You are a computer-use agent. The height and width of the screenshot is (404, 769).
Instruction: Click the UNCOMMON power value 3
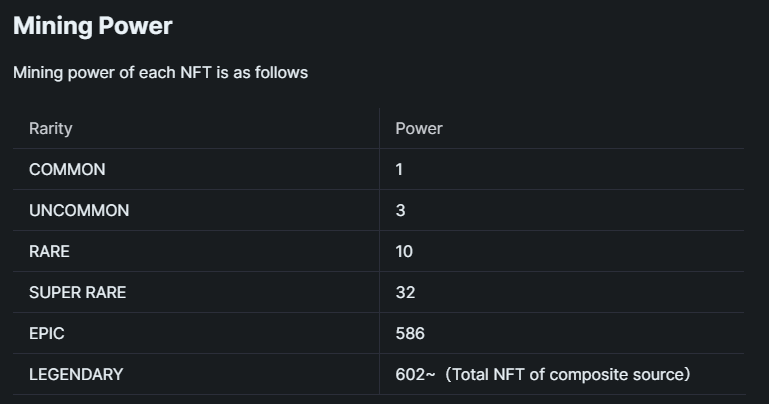click(400, 210)
